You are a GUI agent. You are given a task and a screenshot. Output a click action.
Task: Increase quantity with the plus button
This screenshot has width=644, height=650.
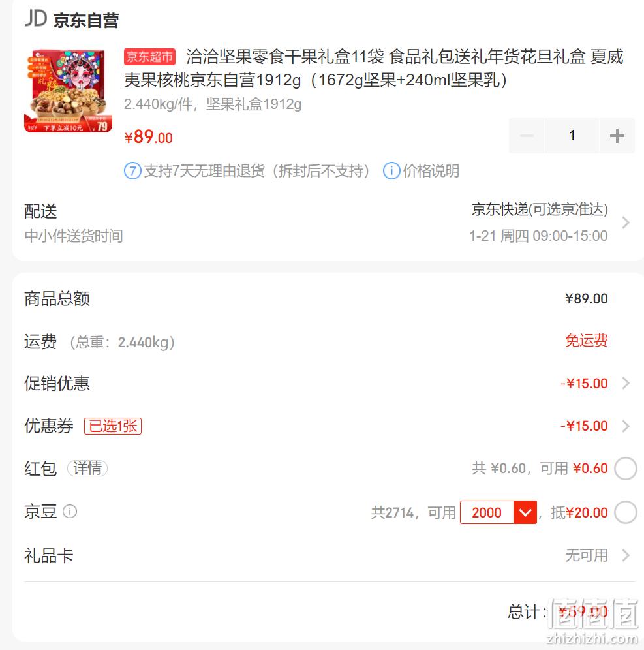pyautogui.click(x=617, y=136)
